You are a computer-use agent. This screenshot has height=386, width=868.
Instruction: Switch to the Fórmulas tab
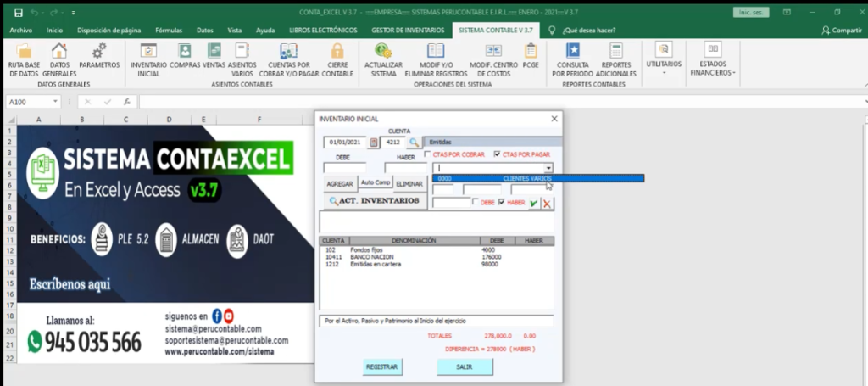[x=169, y=31]
